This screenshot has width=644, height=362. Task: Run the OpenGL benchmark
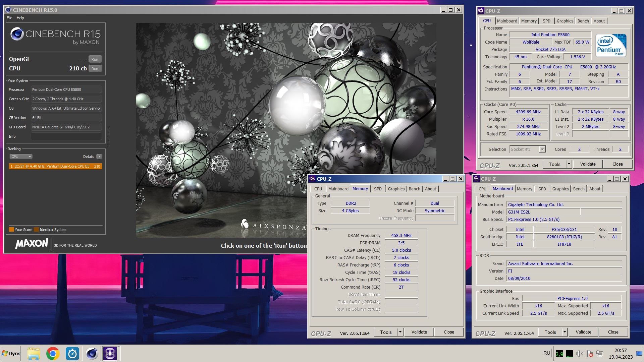[95, 59]
